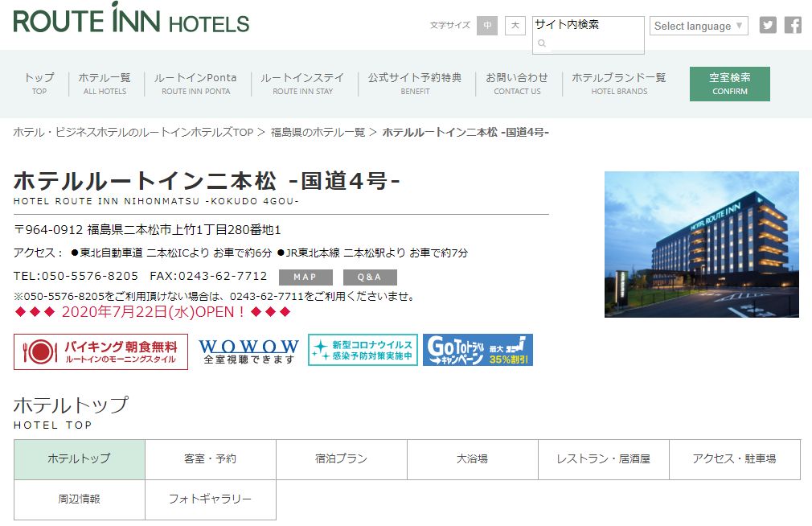This screenshot has width=812, height=526.
Task: Select the 宿泊プラン tab
Action: (341, 459)
